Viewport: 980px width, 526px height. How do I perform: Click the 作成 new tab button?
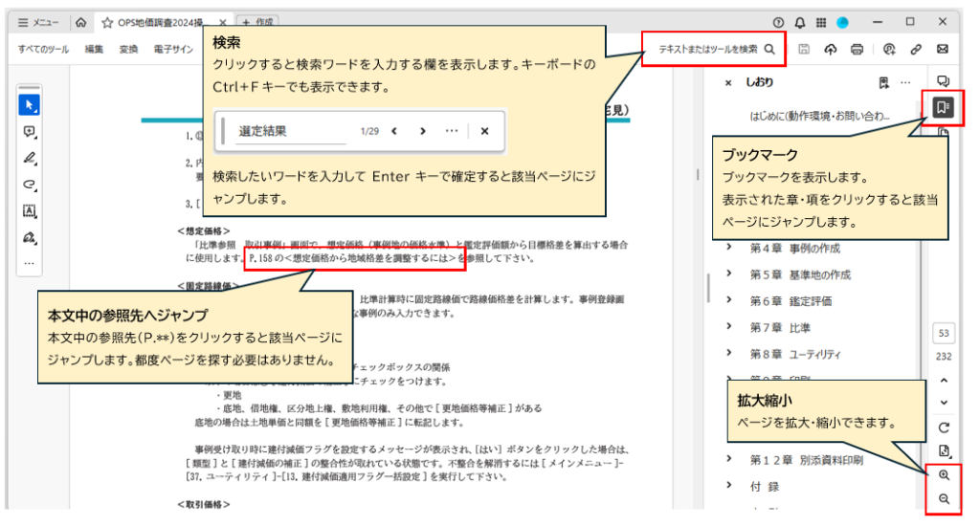coord(256,22)
